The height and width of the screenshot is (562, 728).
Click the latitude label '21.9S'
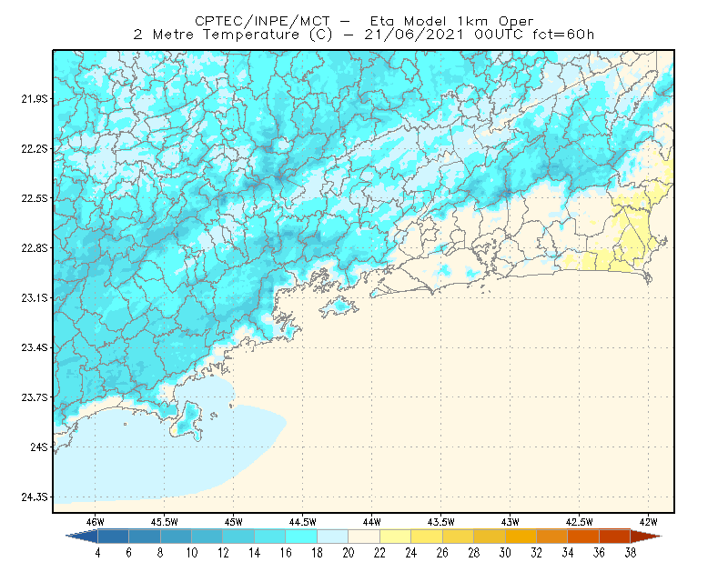coord(34,99)
